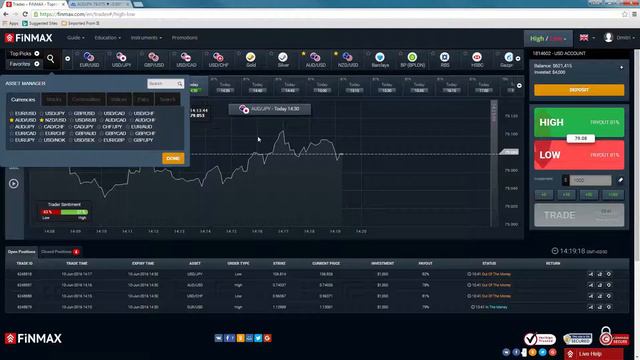Select the NZD/USD asset icon in the asset bar

pyautogui.click(x=347, y=57)
